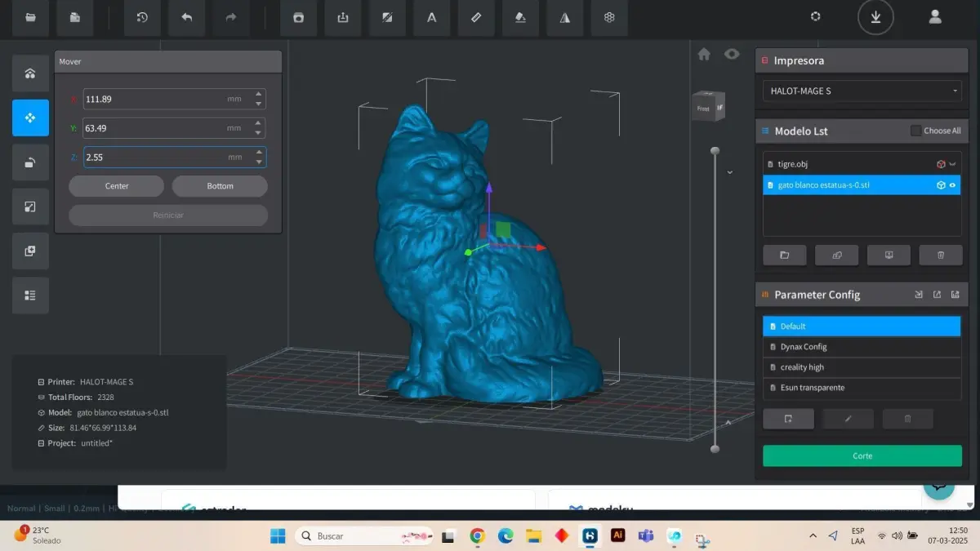Click the export-model button under model list

889,255
